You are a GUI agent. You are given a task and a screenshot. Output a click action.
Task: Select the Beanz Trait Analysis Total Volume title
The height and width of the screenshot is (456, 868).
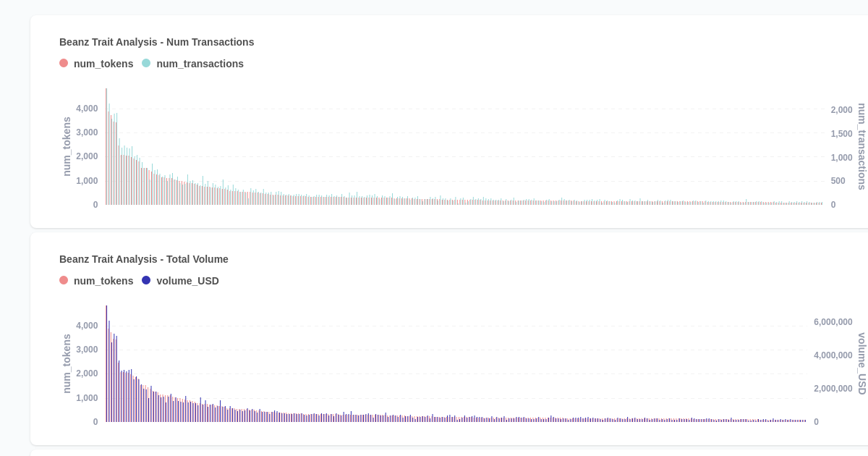click(x=144, y=259)
